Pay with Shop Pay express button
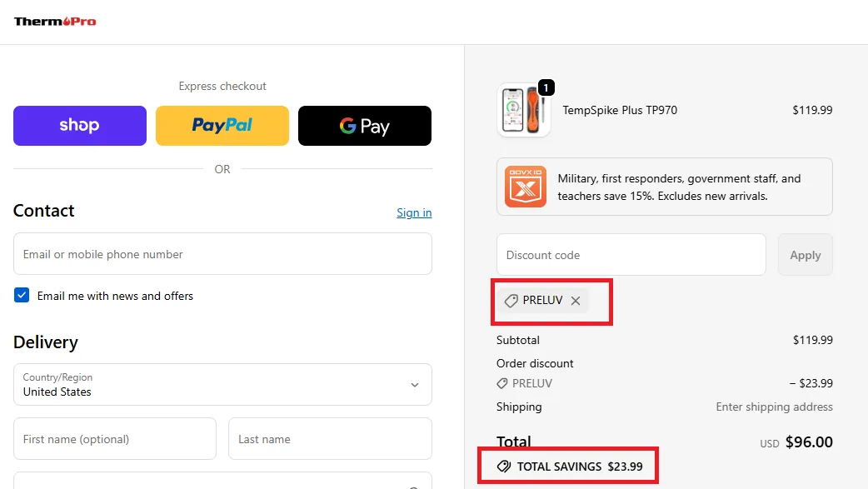Image resolution: width=868 pixels, height=489 pixels. pos(80,126)
